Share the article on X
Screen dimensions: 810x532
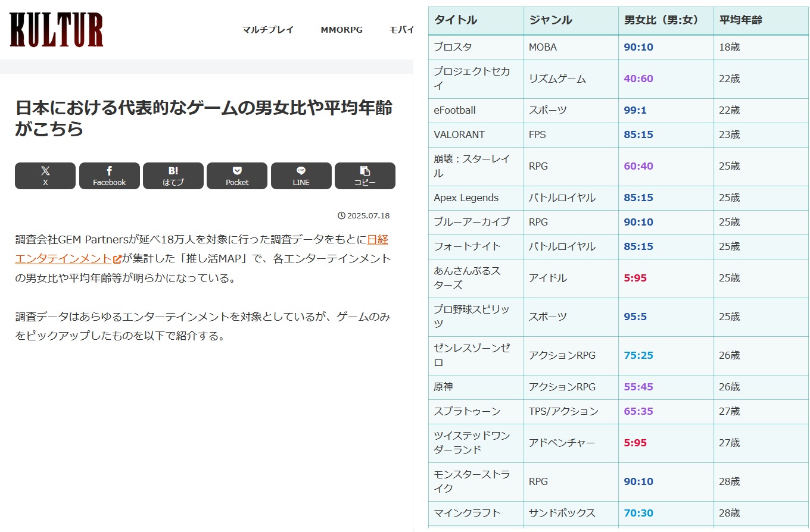click(45, 176)
